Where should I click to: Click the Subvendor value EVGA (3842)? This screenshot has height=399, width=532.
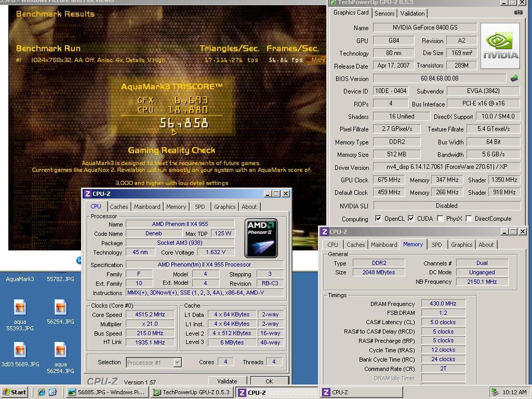click(483, 91)
